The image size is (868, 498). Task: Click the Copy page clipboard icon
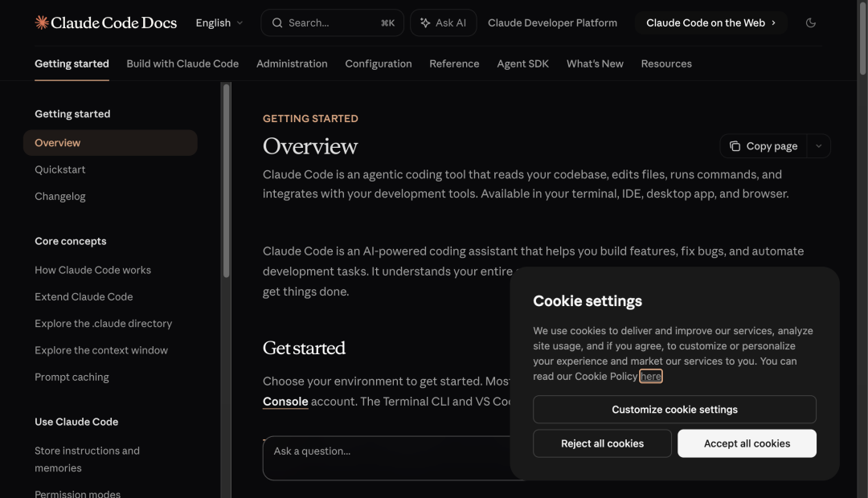pyautogui.click(x=735, y=146)
